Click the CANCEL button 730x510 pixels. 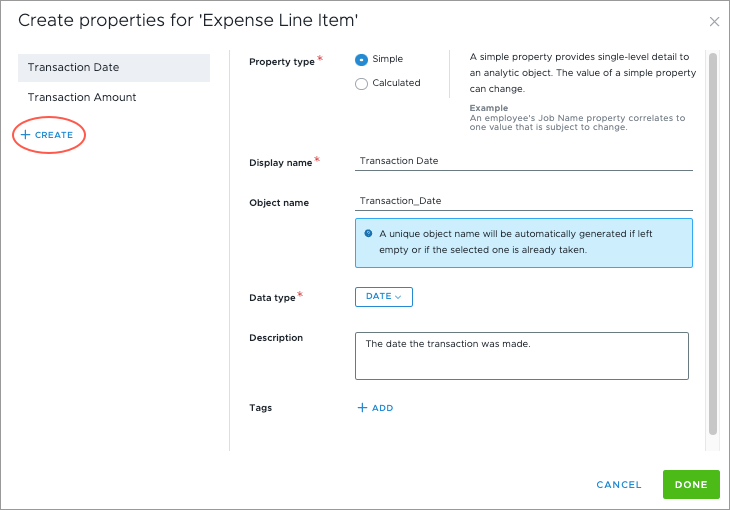(619, 484)
